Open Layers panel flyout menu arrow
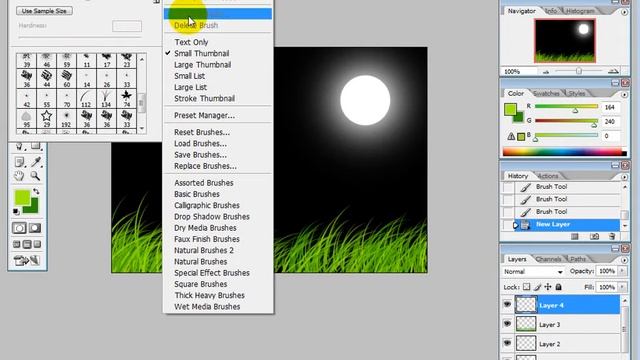This screenshot has width=640, height=360. [624, 260]
